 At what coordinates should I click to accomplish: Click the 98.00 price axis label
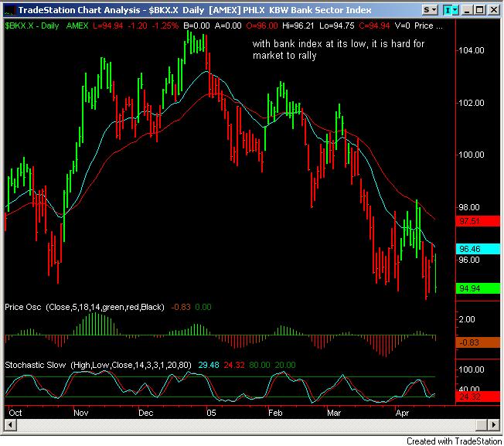[x=468, y=207]
